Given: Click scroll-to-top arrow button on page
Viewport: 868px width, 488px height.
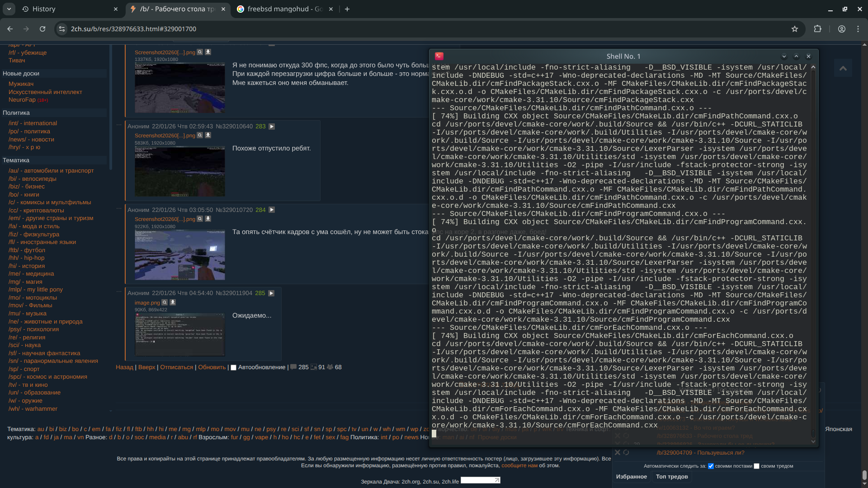Looking at the screenshot, I should click(843, 68).
